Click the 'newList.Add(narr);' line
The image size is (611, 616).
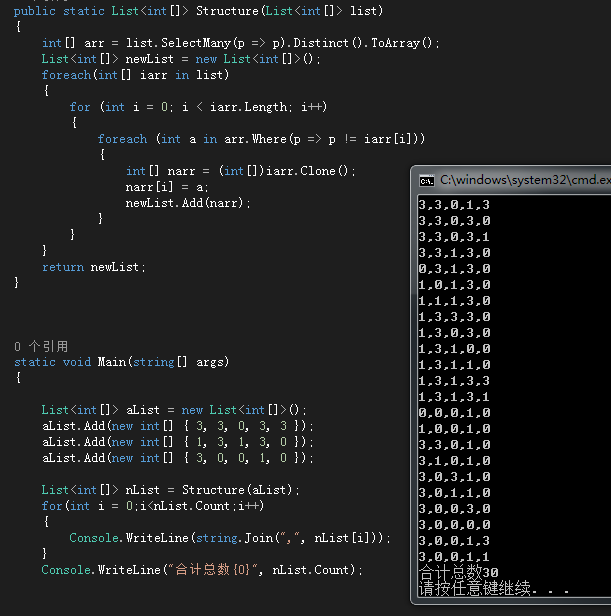188,203
